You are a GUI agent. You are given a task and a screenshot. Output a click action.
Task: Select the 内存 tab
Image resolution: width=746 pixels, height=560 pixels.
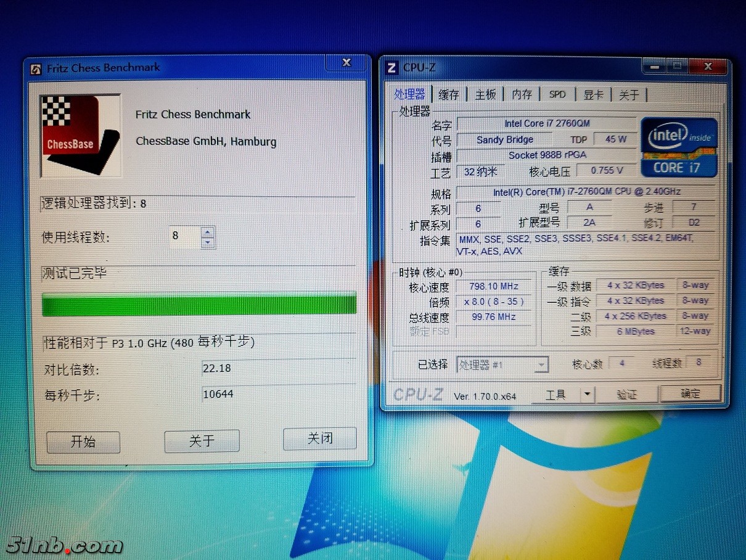(x=522, y=94)
